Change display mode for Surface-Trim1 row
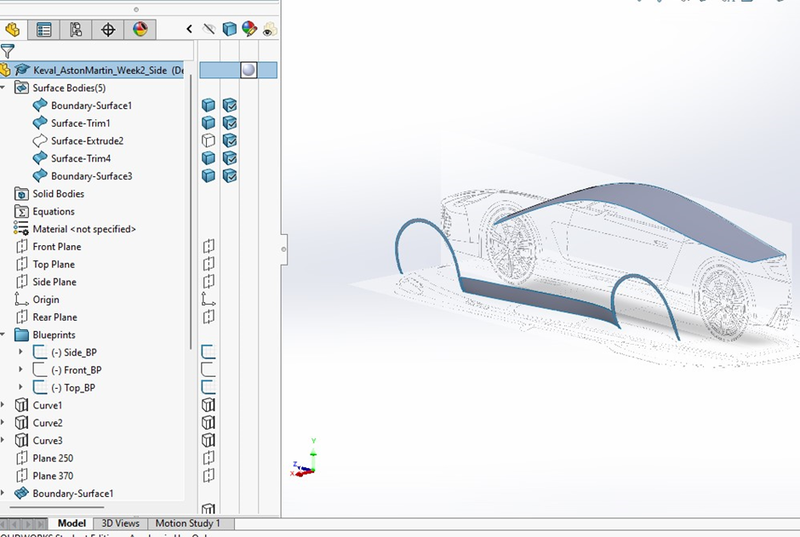Viewport: 800px width, 537px height. [x=230, y=123]
